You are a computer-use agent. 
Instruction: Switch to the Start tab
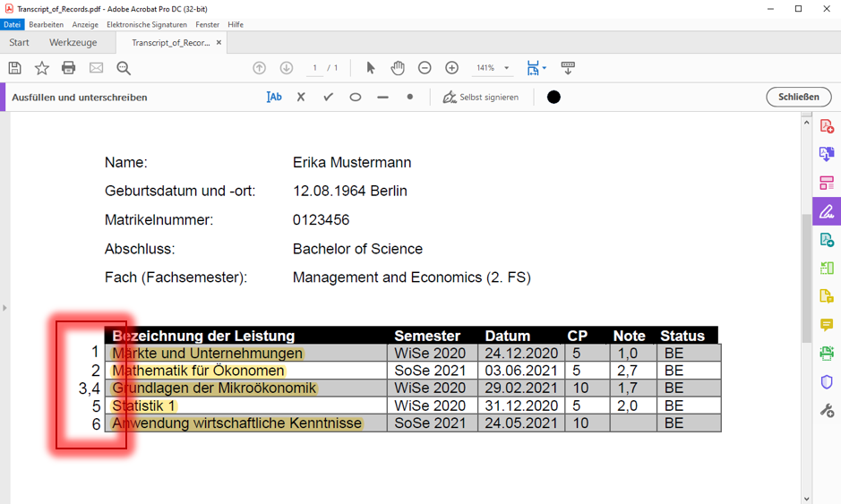pyautogui.click(x=20, y=42)
